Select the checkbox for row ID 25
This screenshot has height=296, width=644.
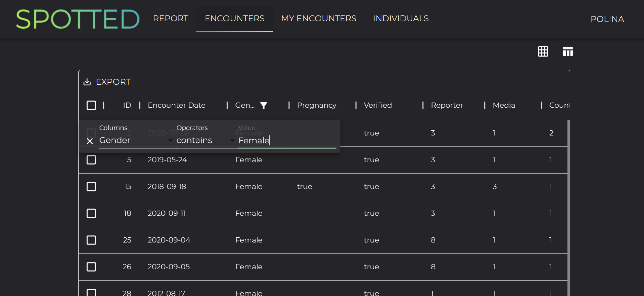(x=91, y=240)
